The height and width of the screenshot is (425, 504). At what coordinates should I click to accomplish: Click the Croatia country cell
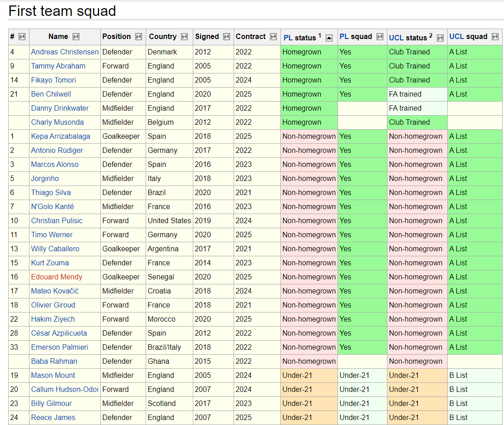(169, 291)
